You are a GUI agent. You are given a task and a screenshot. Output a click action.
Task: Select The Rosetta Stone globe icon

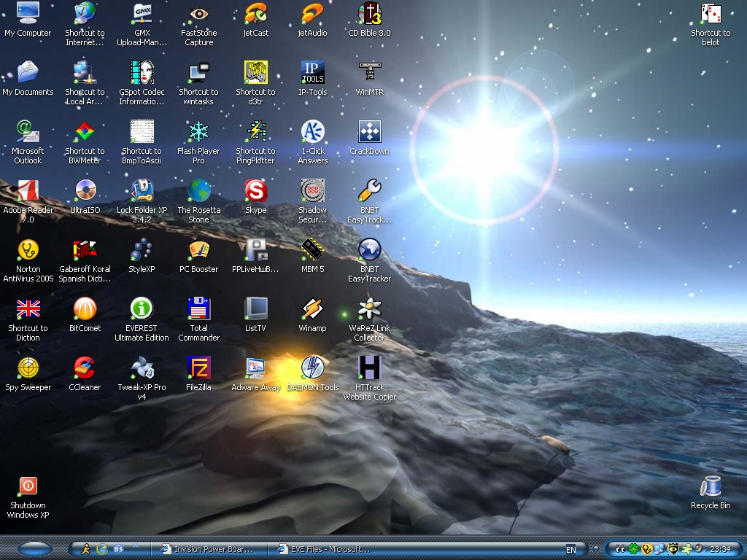click(x=198, y=190)
